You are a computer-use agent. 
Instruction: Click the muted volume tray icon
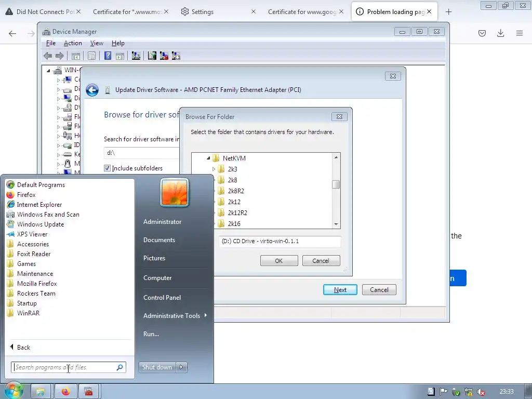click(x=481, y=392)
